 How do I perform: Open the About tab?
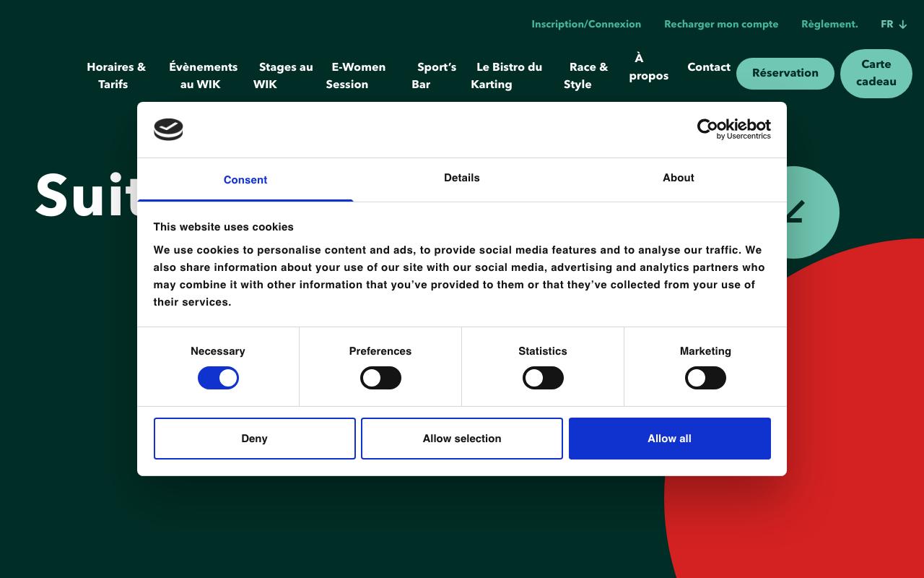(679, 178)
